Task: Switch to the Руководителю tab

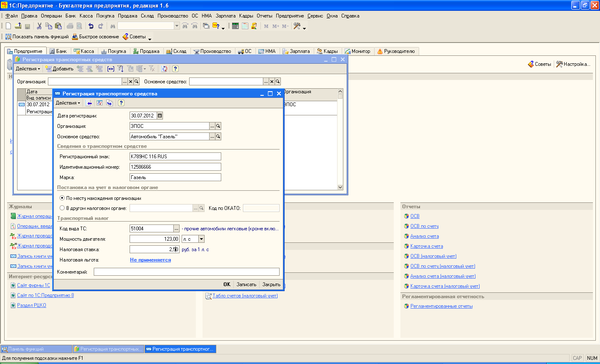Action: [396, 51]
